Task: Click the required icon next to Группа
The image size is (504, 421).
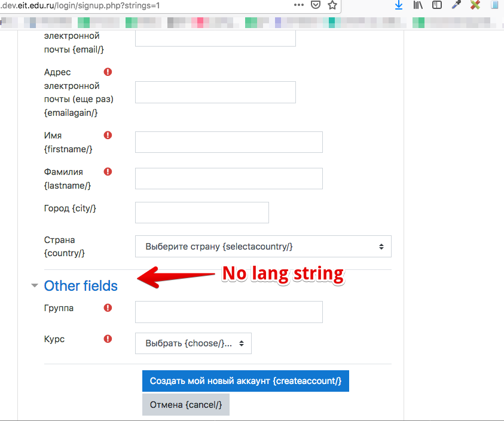Action: 108,308
